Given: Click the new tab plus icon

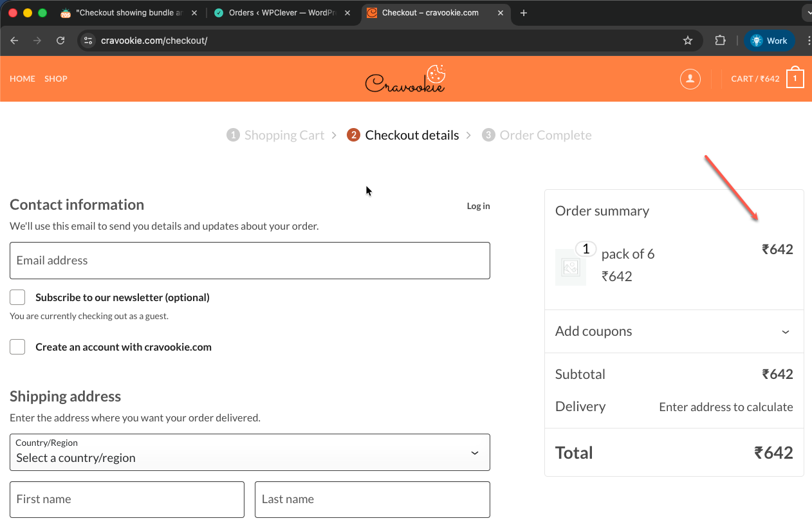Looking at the screenshot, I should coord(524,13).
